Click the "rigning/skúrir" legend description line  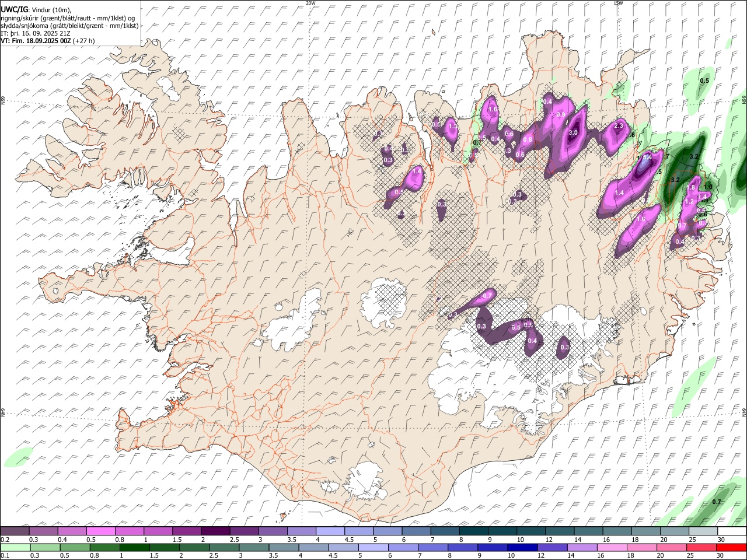[68, 18]
